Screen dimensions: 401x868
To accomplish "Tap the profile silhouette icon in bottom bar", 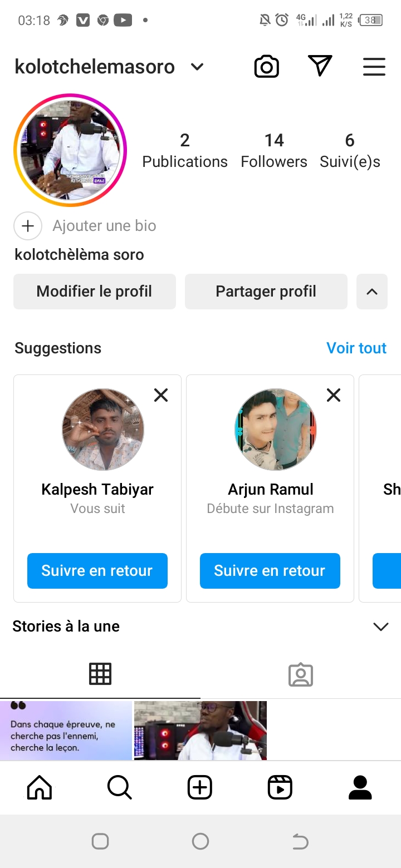I will click(360, 787).
